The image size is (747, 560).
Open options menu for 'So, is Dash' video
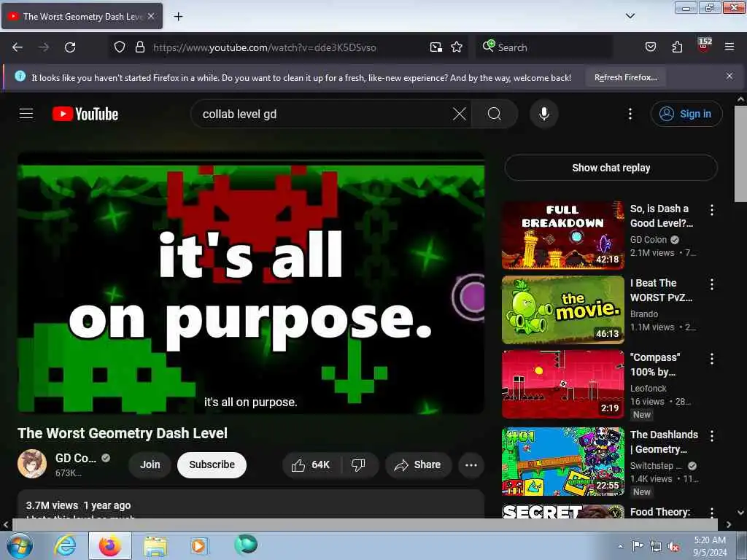(x=712, y=210)
